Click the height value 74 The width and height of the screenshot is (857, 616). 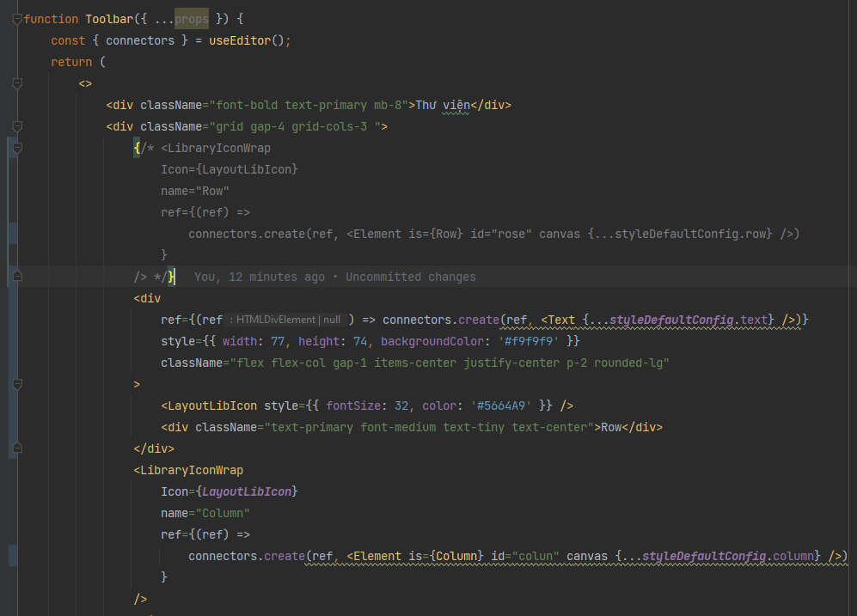360,341
